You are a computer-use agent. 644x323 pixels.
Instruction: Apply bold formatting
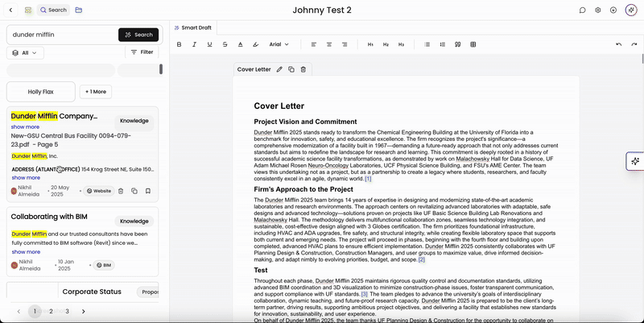coord(179,44)
